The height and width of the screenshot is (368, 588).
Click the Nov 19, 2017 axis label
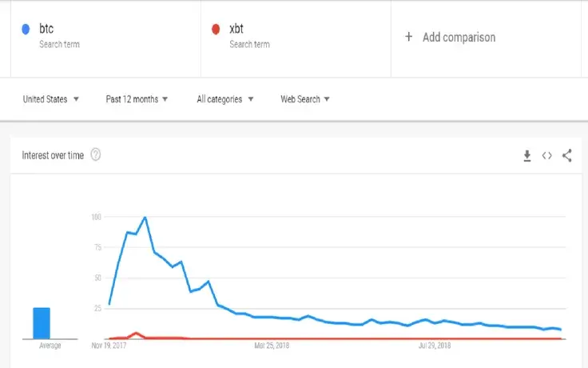109,346
